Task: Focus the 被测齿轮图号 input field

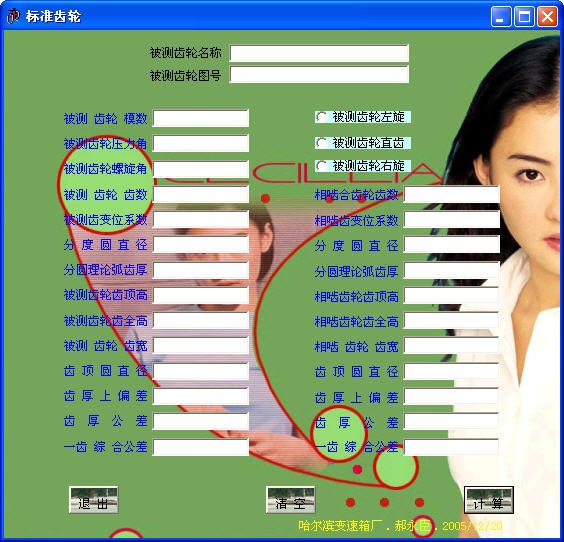Action: (x=319, y=74)
